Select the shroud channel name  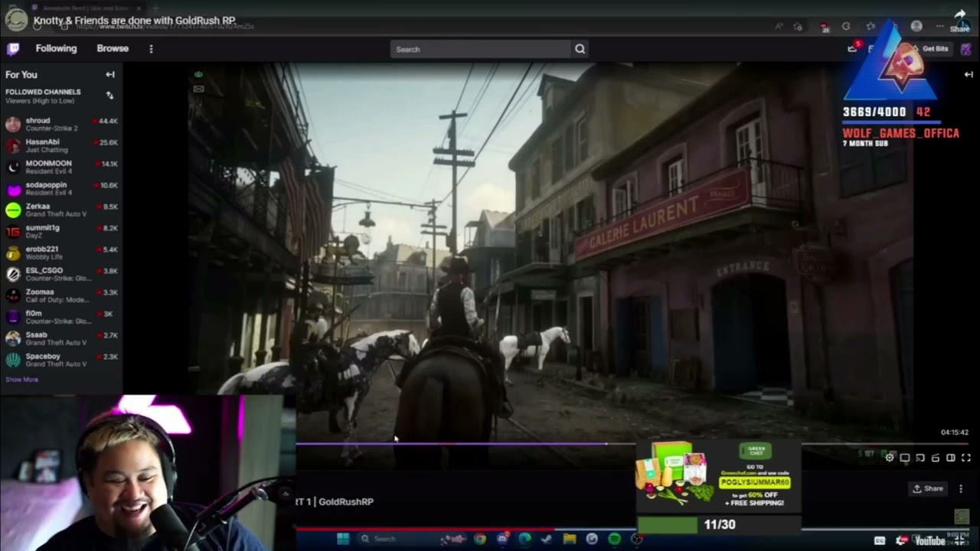pyautogui.click(x=38, y=120)
